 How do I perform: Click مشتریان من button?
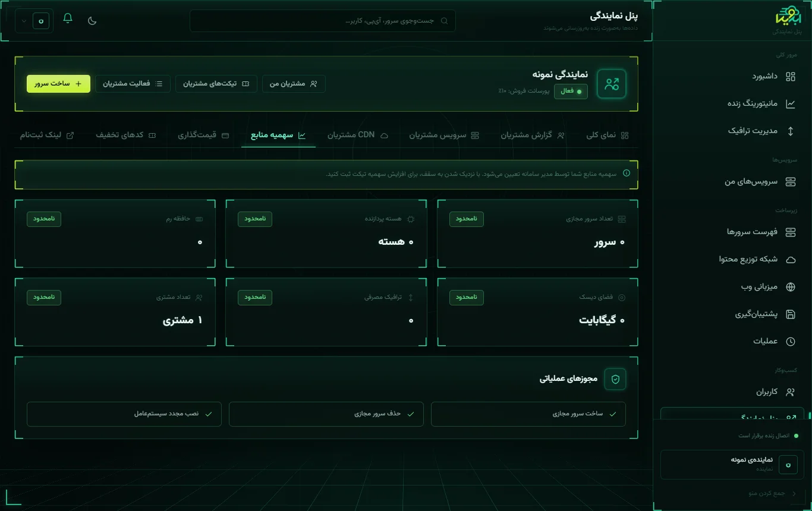click(294, 84)
